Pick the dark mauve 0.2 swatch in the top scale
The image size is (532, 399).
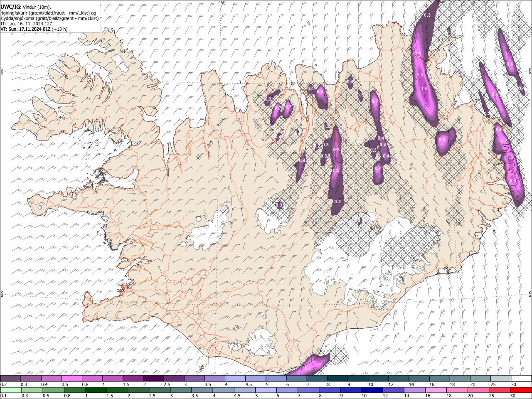pos(10,378)
